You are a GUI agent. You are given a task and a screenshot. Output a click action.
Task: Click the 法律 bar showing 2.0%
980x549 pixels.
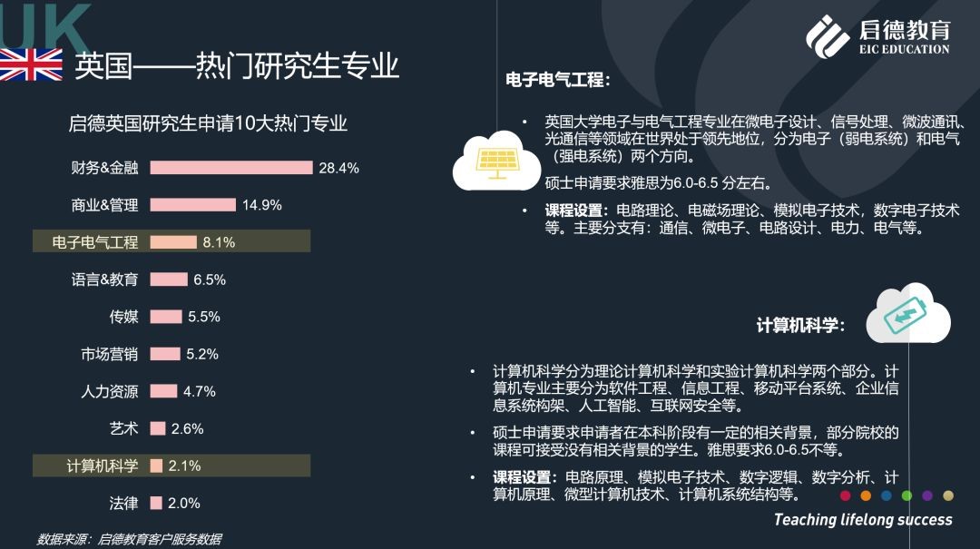click(156, 503)
